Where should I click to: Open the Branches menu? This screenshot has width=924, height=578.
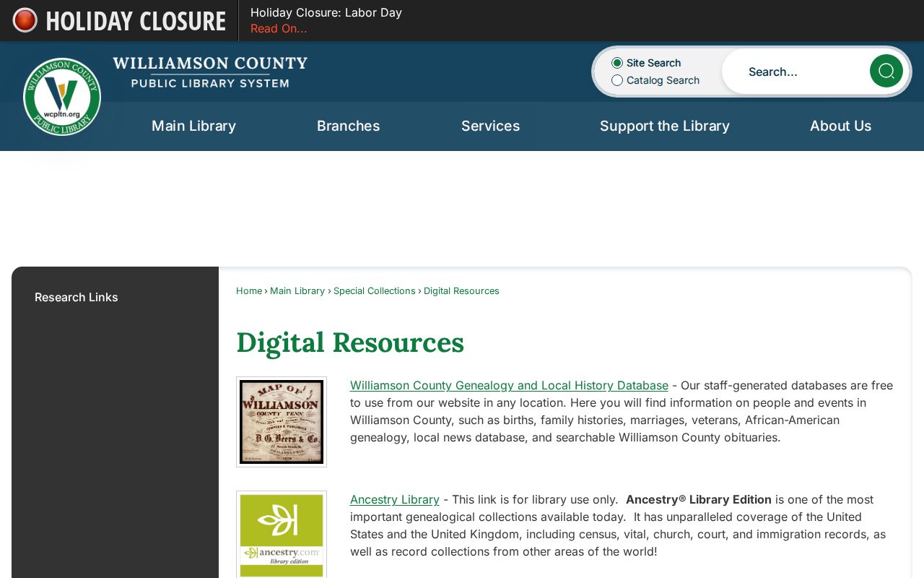[x=348, y=126]
